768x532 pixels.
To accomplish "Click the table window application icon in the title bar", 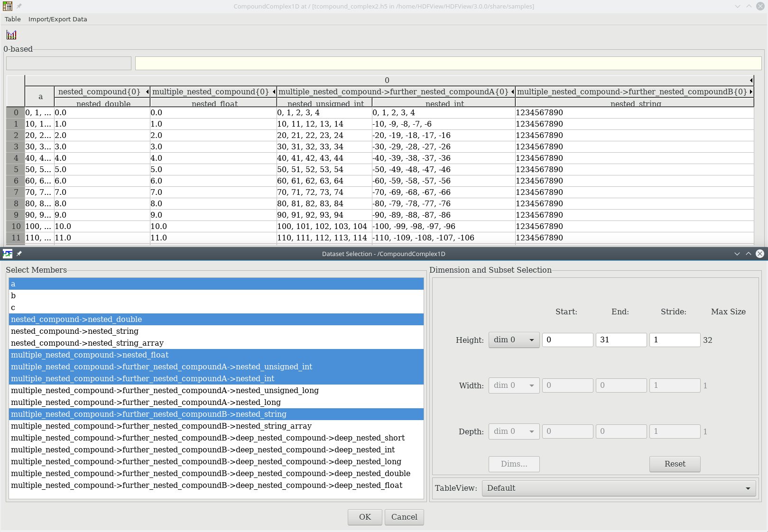I will coord(8,6).
